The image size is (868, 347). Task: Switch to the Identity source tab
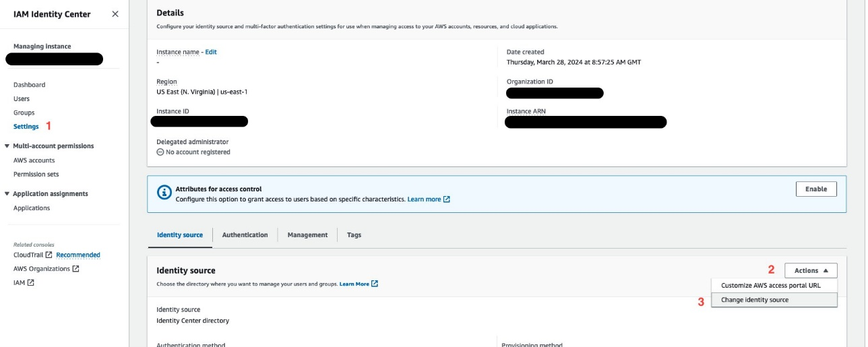tap(180, 235)
